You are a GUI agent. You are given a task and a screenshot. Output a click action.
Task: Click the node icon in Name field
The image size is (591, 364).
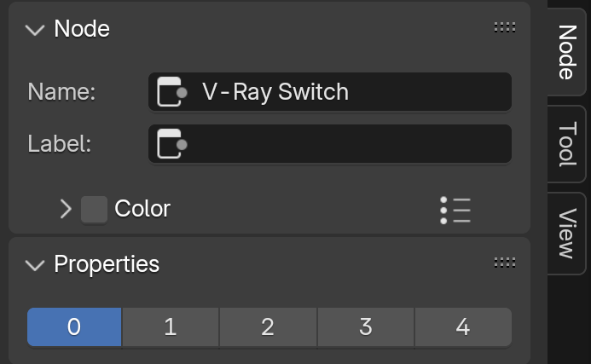(172, 92)
